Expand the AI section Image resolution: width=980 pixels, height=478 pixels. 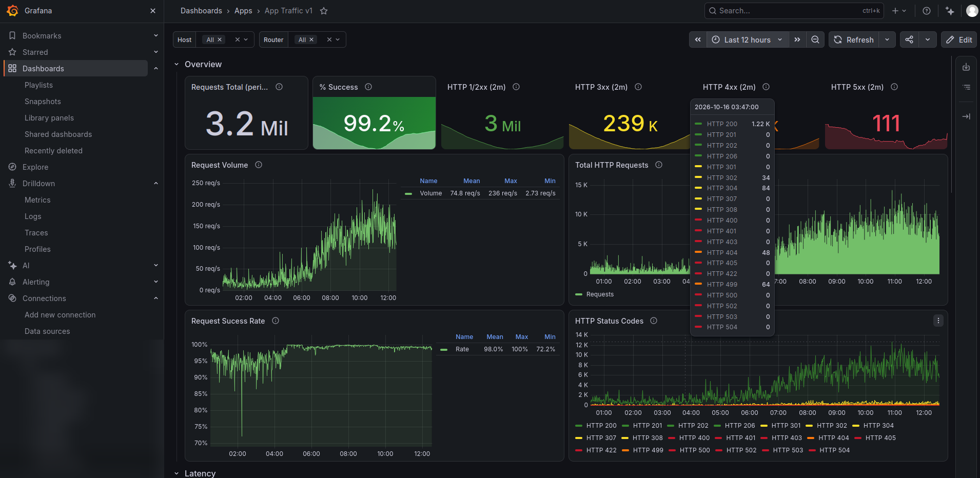[156, 265]
